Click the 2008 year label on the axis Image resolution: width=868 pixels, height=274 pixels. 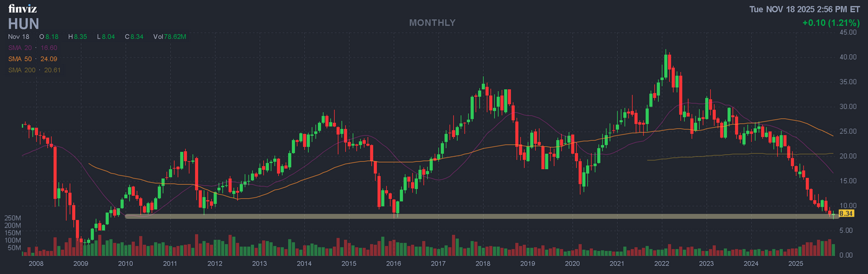point(36,264)
